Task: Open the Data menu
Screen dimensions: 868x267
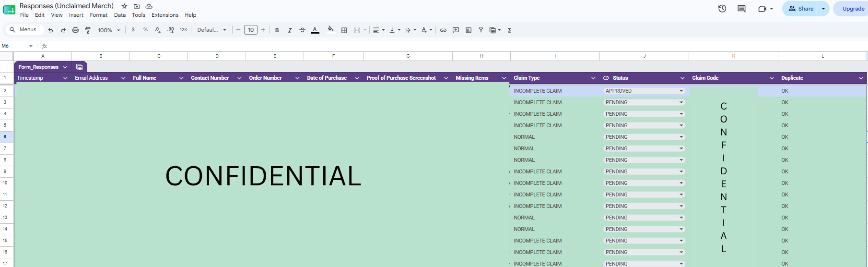Action: (x=120, y=15)
